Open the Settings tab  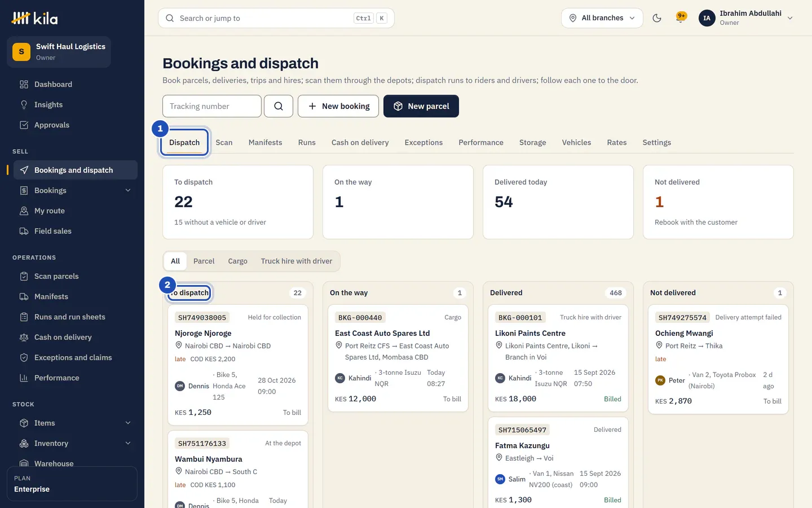[x=657, y=142]
